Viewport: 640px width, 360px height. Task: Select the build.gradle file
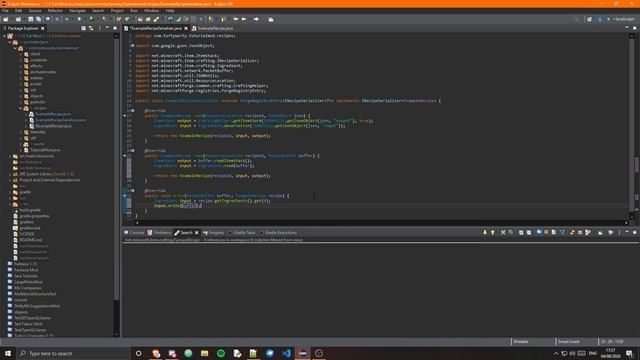click(x=30, y=210)
